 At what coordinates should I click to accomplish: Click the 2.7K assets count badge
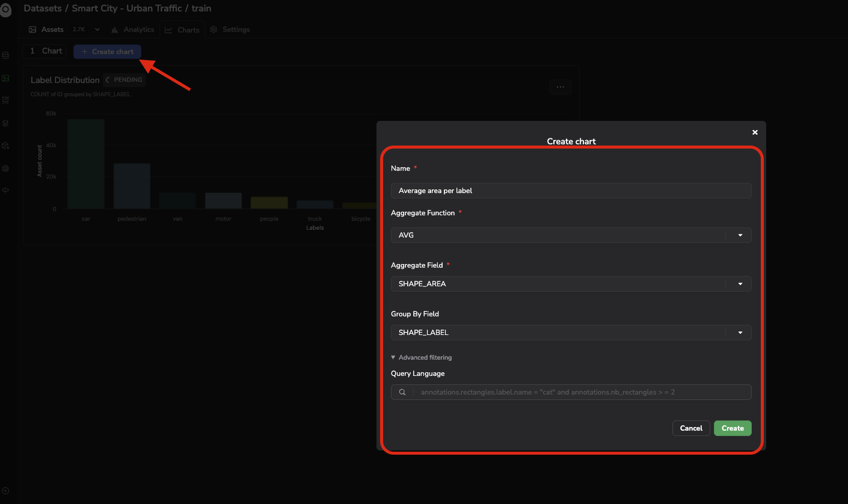coord(79,29)
